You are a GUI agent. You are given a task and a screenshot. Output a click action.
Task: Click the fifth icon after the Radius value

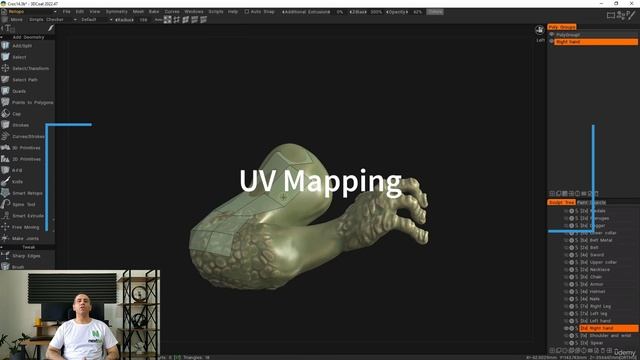coord(203,20)
